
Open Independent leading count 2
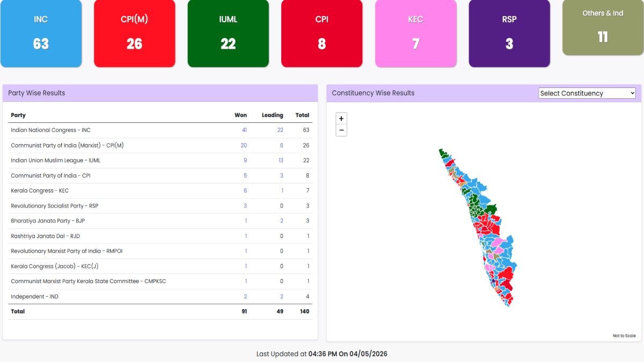[x=282, y=297]
